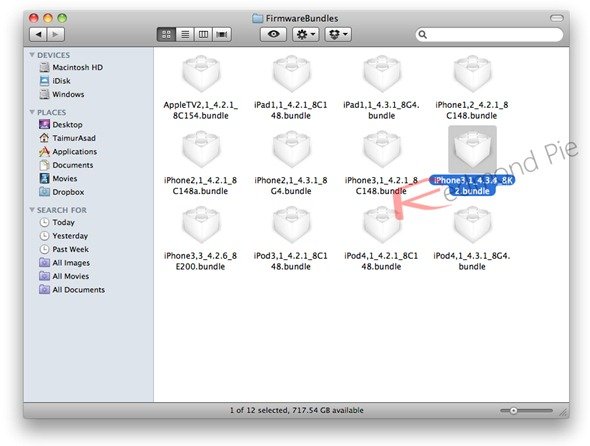Select iPhone1,2_4.2.1_8C148.bundle icon
This screenshot has height=446, width=590.
coord(472,73)
